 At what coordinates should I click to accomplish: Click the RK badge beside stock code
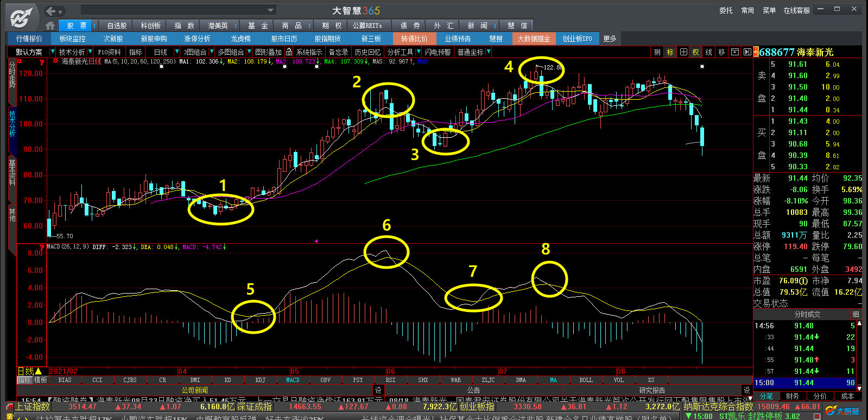tap(756, 52)
